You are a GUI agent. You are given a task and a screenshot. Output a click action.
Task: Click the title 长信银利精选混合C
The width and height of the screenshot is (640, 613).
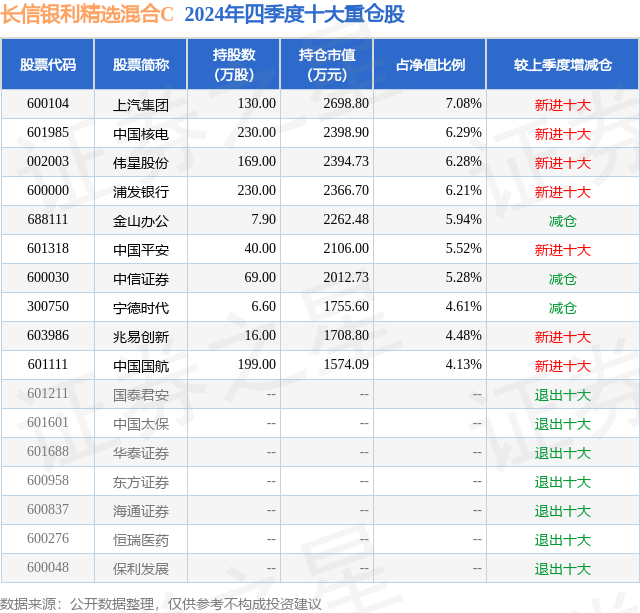coord(87,15)
